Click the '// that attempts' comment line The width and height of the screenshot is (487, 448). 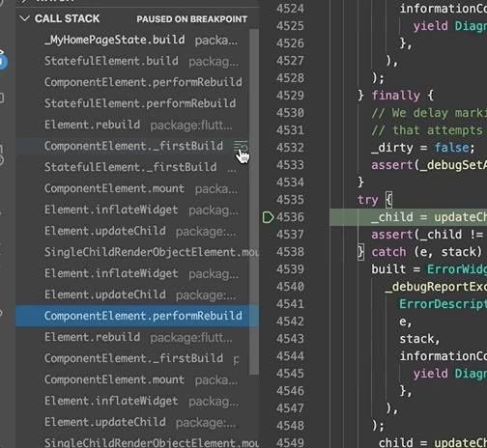coord(427,130)
